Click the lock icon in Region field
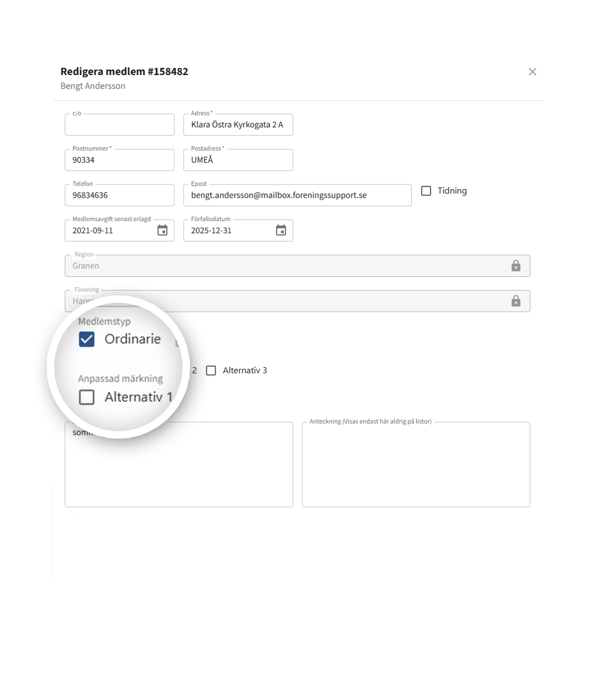 516,266
